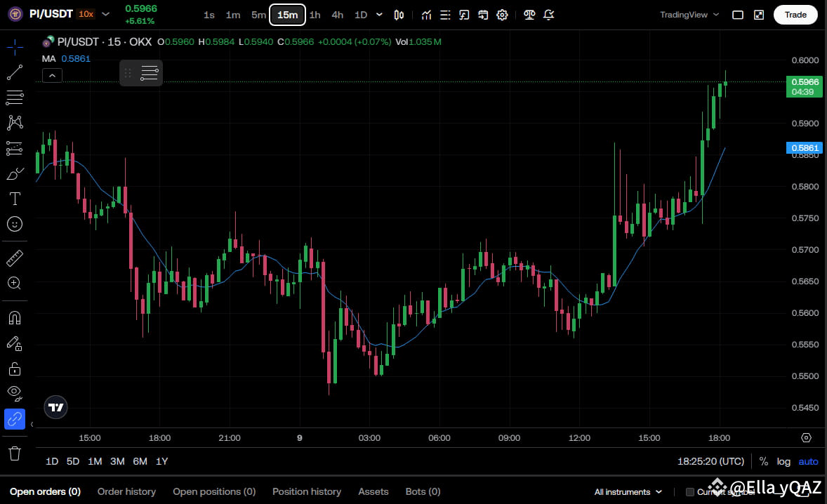The image size is (827, 504).
Task: Open the candlestick chart type selector
Action: (399, 15)
